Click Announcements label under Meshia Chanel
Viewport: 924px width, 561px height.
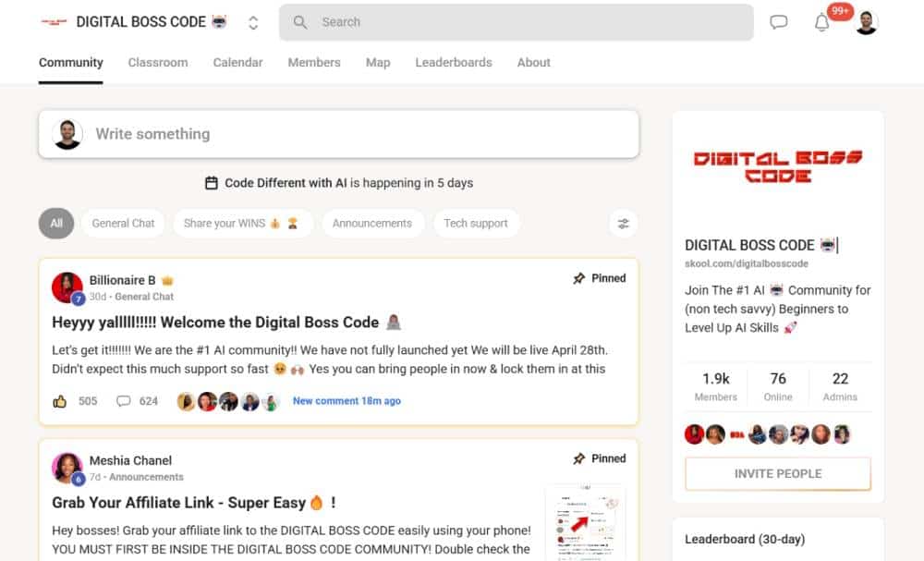(x=146, y=477)
